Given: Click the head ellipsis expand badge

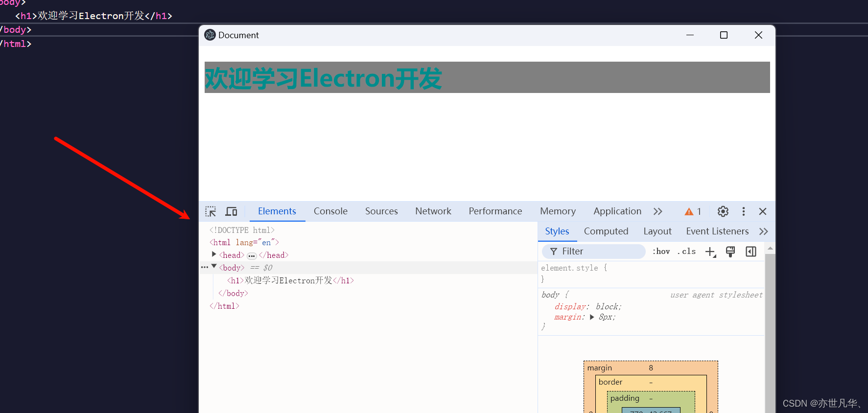Looking at the screenshot, I should (x=252, y=256).
